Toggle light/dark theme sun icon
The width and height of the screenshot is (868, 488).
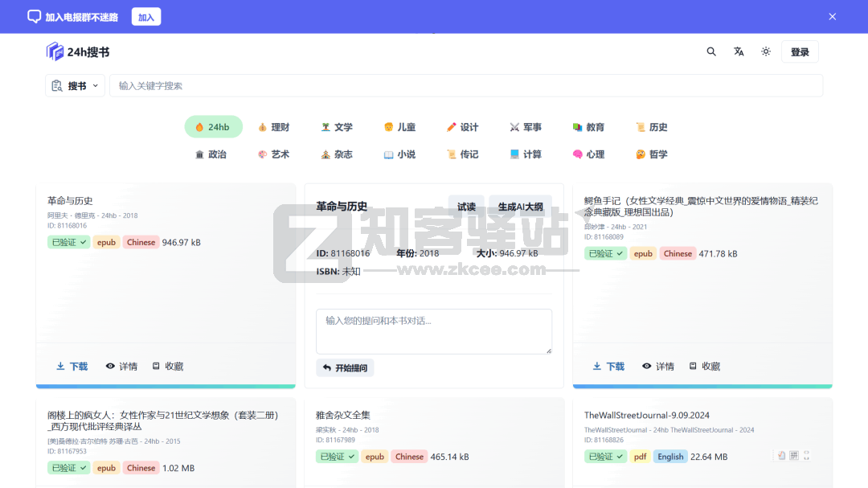[x=766, y=51]
